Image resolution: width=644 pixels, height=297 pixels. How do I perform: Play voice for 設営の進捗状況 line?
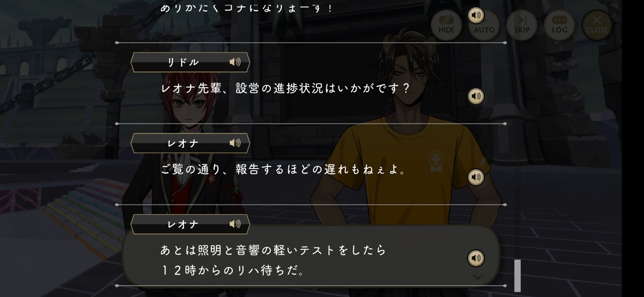click(476, 96)
